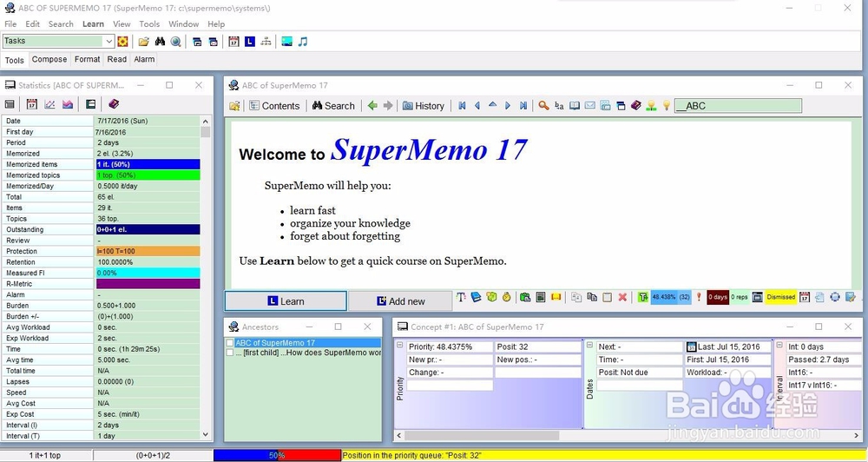Click the hierarchy tree icon in main toolbar
Image resolution: width=868 pixels, height=462 pixels.
pyautogui.click(x=266, y=42)
